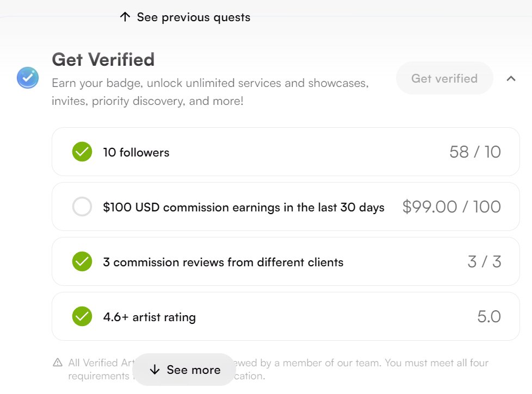Select the 3 commission reviews requirement text
The image size is (532, 394).
click(223, 262)
